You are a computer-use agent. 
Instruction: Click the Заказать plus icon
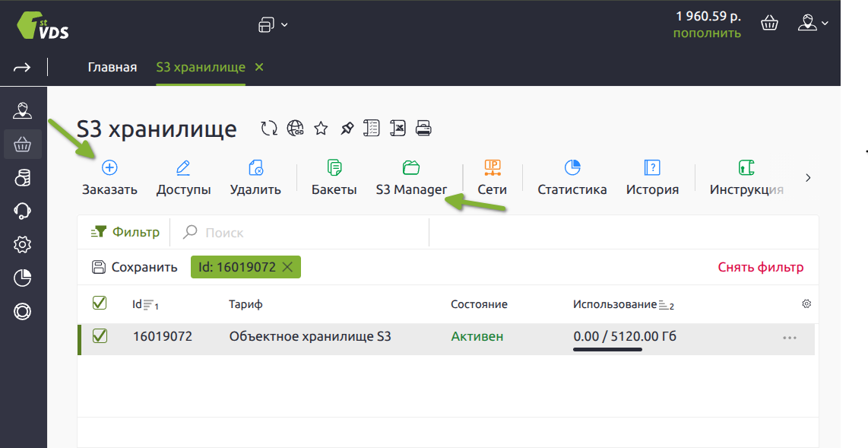pyautogui.click(x=109, y=167)
